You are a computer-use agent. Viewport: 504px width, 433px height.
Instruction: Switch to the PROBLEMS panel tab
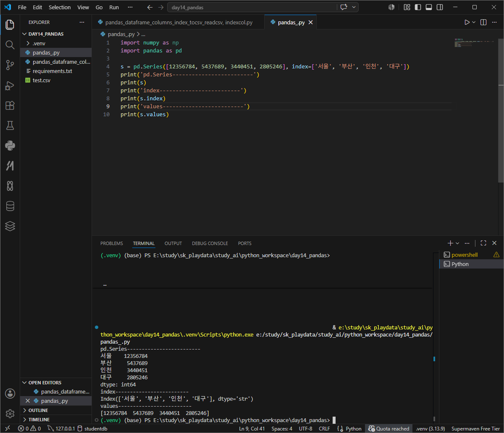(112, 243)
